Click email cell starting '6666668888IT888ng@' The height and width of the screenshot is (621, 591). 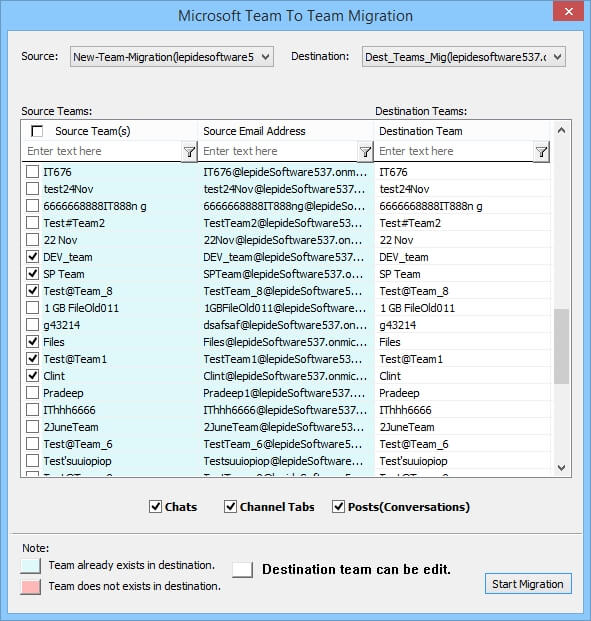pos(285,206)
